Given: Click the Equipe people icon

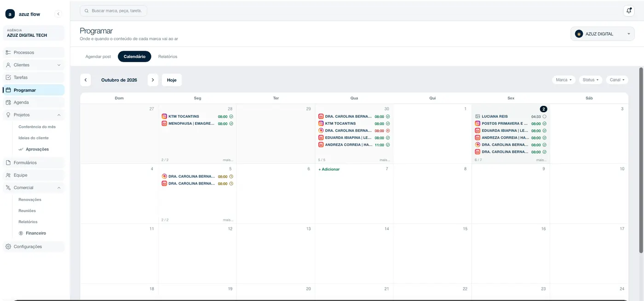Looking at the screenshot, I should click(8, 175).
